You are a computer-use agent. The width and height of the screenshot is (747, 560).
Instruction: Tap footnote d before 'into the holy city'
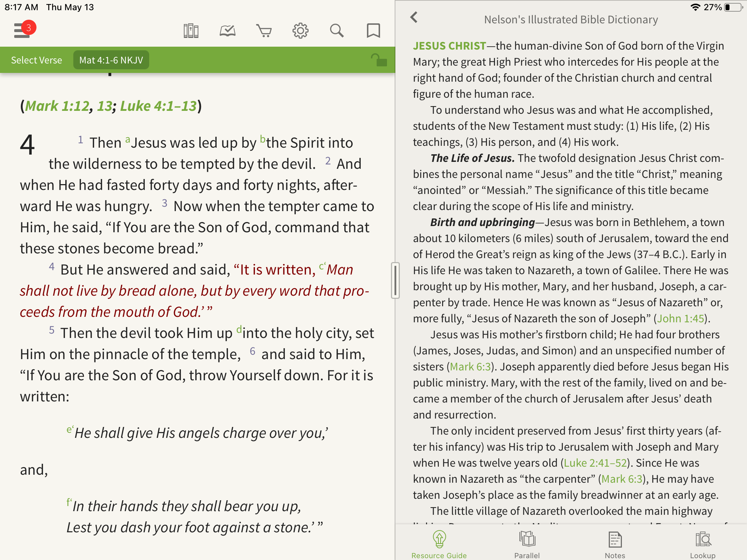pos(239,330)
